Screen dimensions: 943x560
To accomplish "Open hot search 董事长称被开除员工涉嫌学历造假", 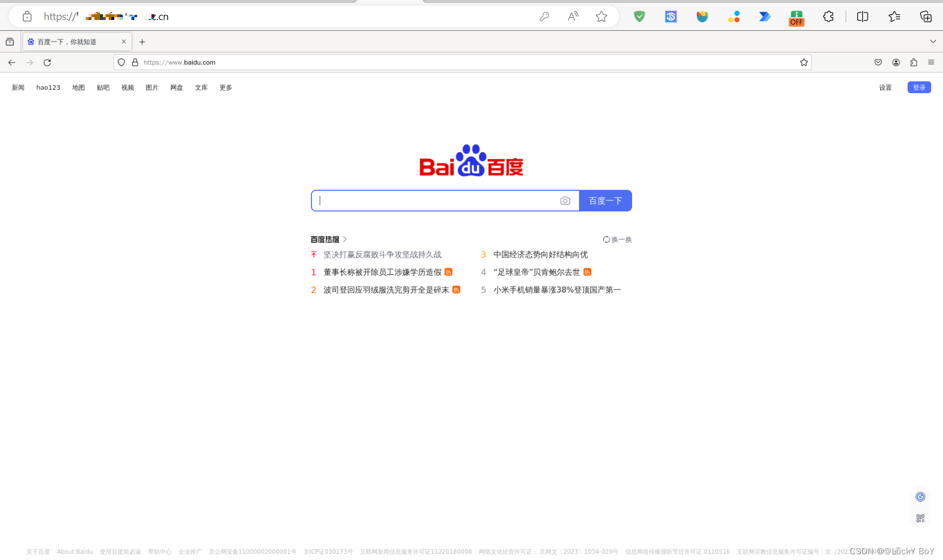I will click(382, 273).
